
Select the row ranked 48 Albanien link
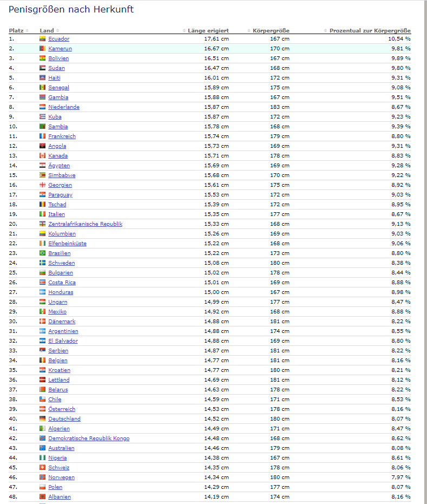click(60, 497)
